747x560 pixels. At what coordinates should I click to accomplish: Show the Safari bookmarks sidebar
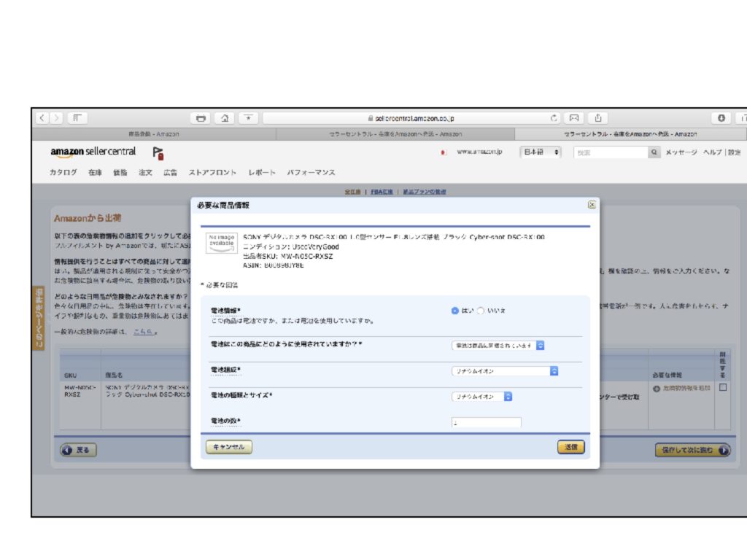(77, 118)
